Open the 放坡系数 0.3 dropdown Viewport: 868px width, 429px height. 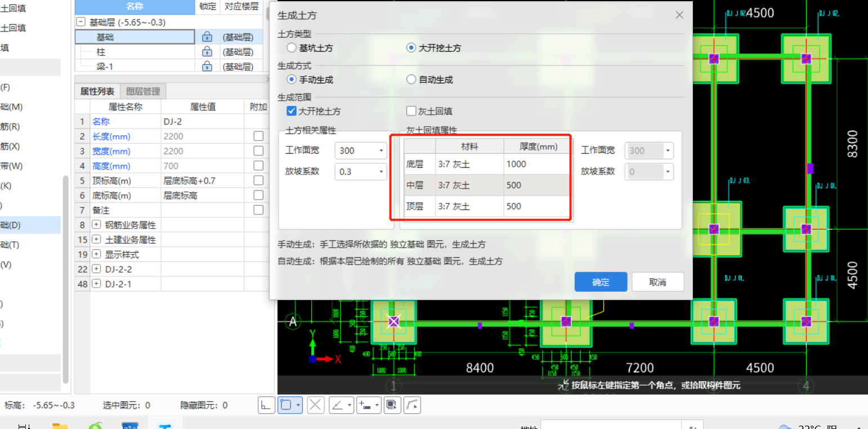(381, 172)
